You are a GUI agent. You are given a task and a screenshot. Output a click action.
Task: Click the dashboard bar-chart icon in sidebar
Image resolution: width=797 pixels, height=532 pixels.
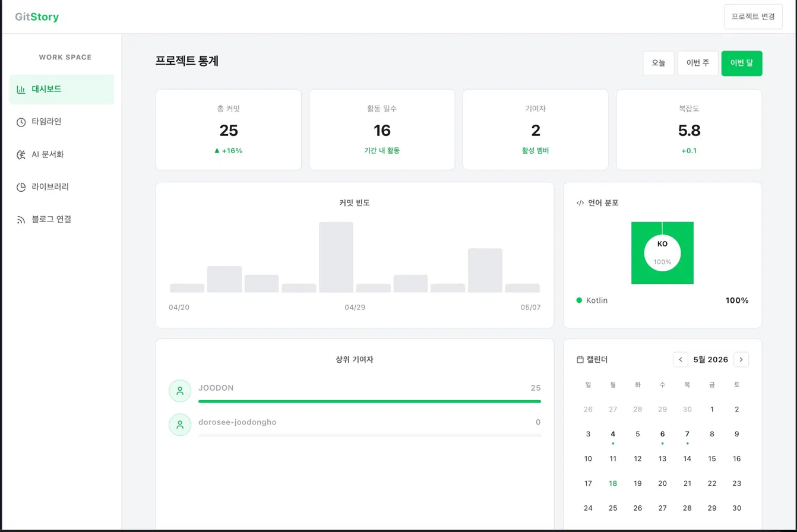pos(21,90)
